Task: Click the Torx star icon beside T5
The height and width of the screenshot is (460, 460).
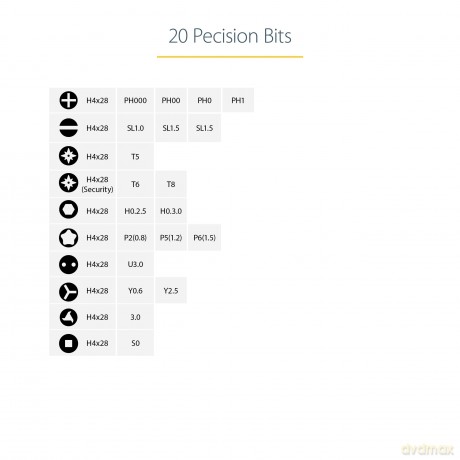Action: coord(69,156)
